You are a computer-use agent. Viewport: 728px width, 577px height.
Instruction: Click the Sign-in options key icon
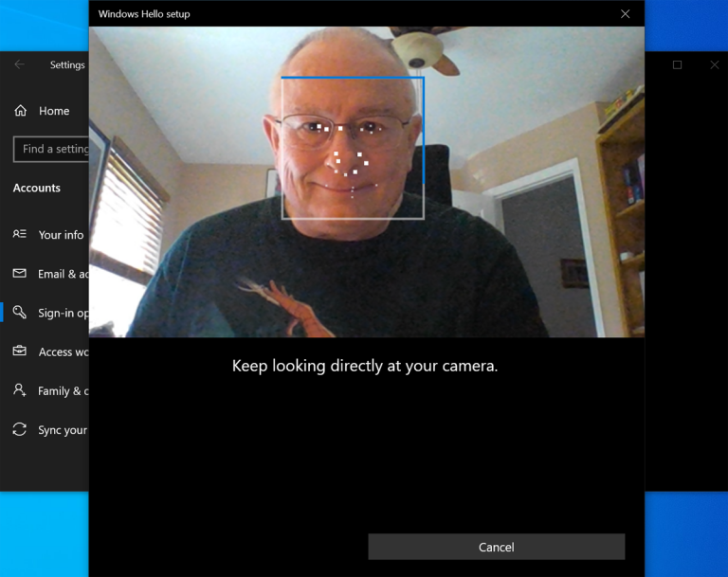(20, 312)
